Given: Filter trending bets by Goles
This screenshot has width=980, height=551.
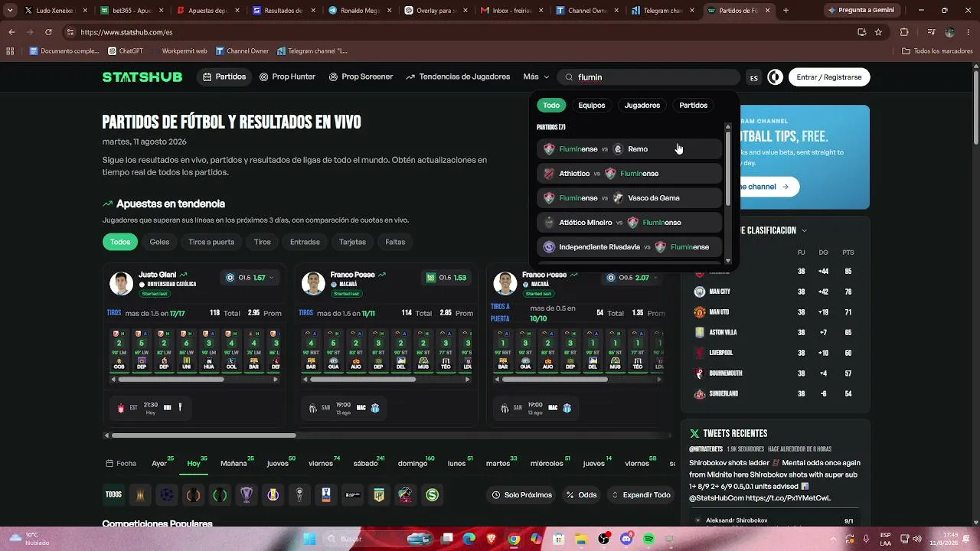Looking at the screenshot, I should [x=159, y=242].
